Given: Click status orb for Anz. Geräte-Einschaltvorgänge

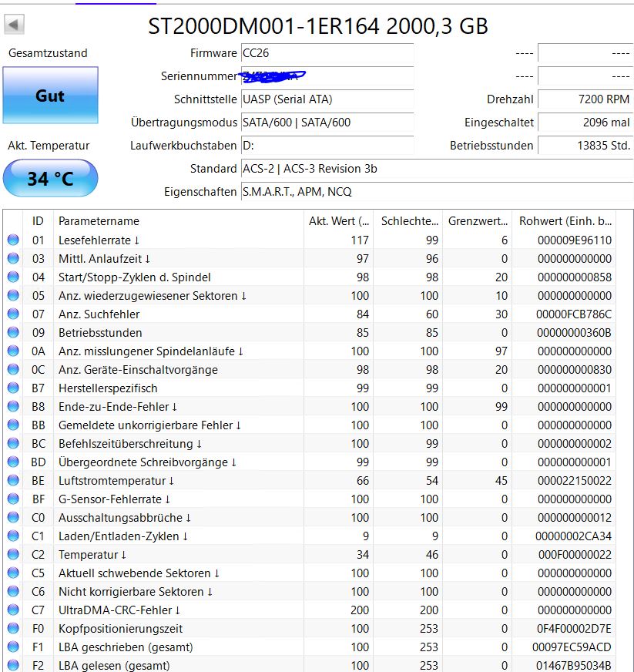Looking at the screenshot, I should point(13,369).
